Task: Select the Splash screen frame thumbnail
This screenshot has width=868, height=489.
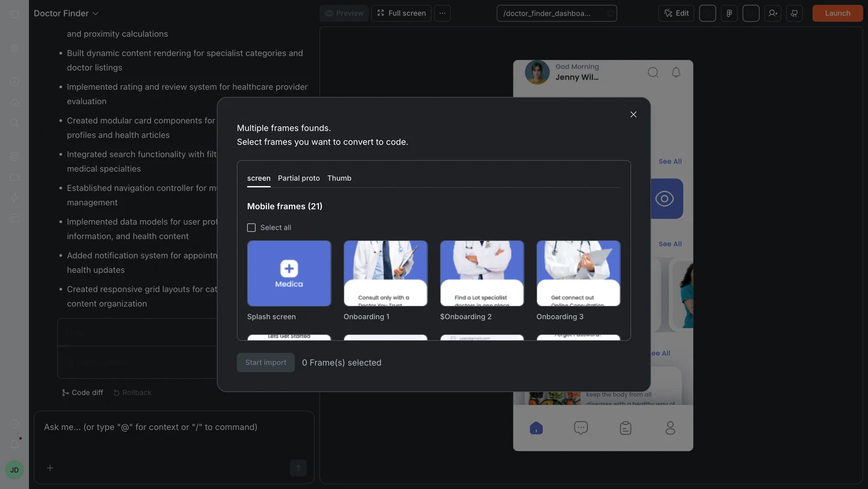Action: (289, 273)
